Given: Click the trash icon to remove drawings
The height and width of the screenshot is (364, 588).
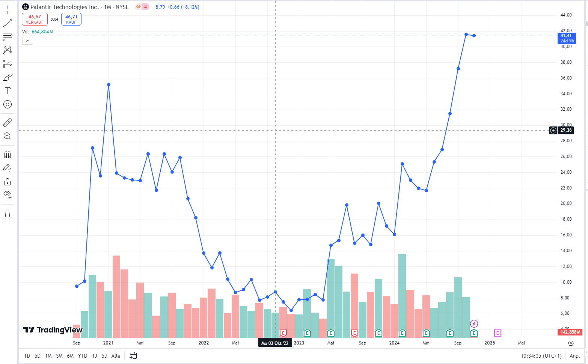Looking at the screenshot, I should (x=8, y=214).
